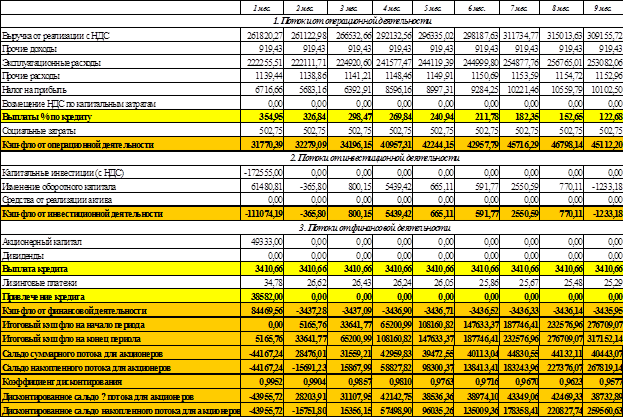Click accumulated balance cell '267819,14'
624x418 pixels.
(x=604, y=368)
